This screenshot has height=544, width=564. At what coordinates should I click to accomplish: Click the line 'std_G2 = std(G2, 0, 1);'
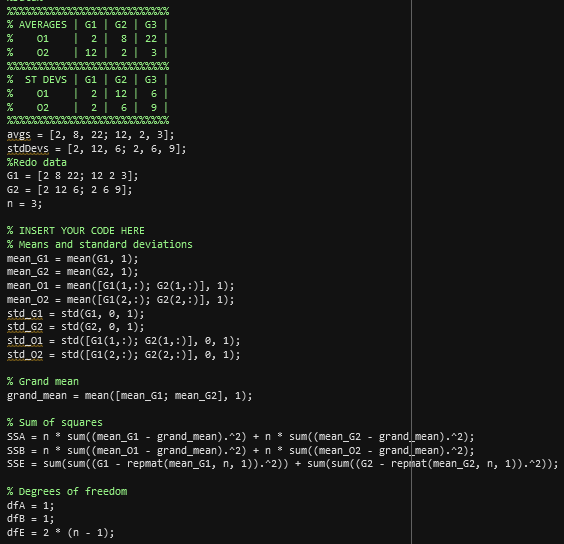tap(76, 327)
